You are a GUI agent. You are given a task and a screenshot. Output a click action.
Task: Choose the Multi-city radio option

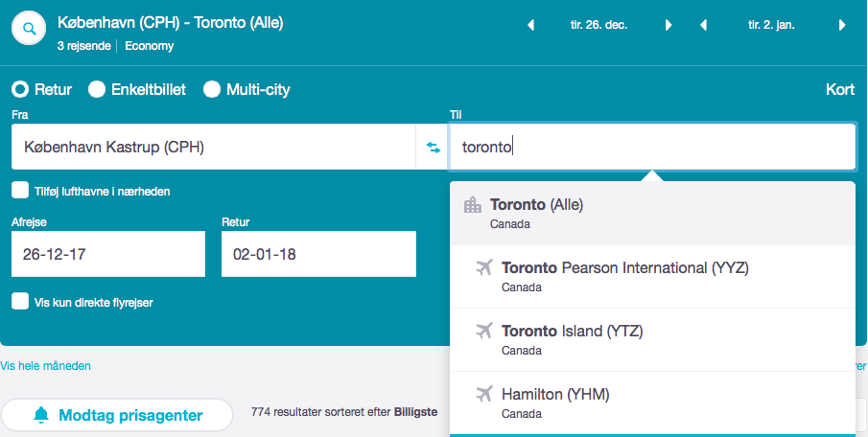click(212, 90)
